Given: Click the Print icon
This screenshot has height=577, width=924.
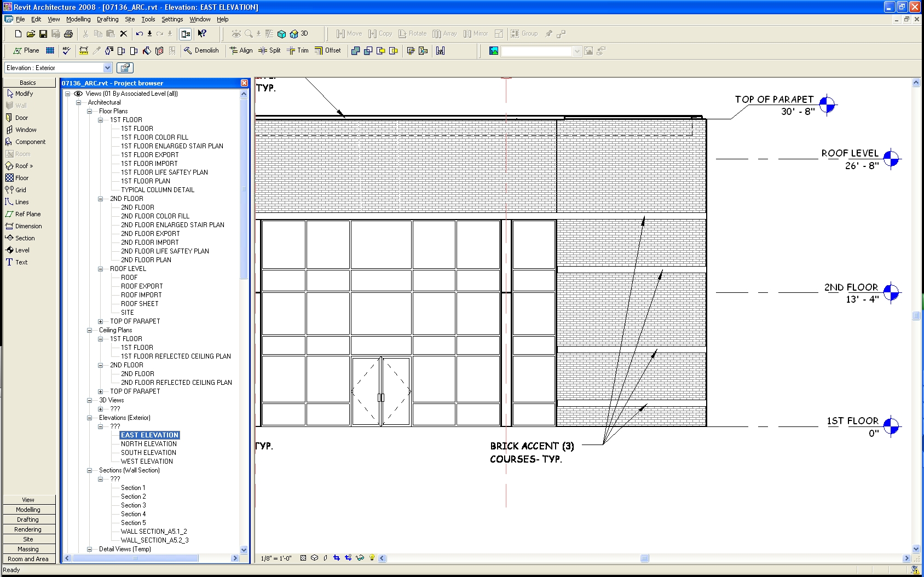Looking at the screenshot, I should point(68,34).
